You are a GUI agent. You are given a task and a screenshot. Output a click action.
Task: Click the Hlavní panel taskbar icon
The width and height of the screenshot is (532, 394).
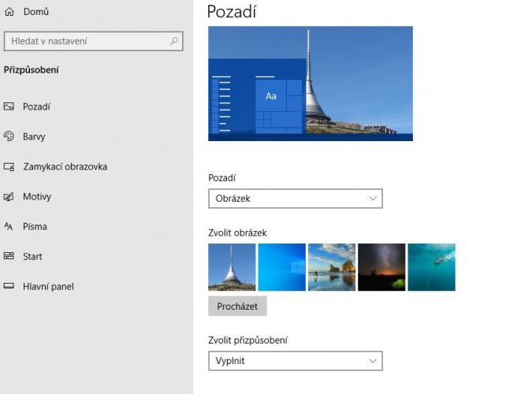9,286
